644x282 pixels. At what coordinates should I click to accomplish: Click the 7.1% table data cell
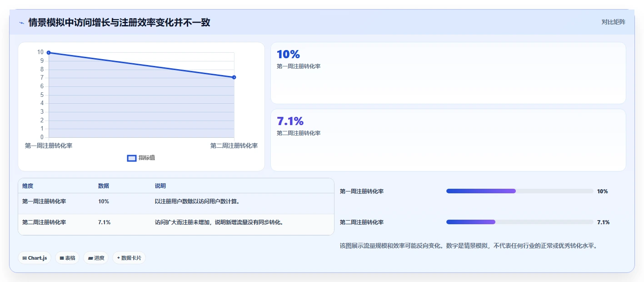(x=105, y=222)
